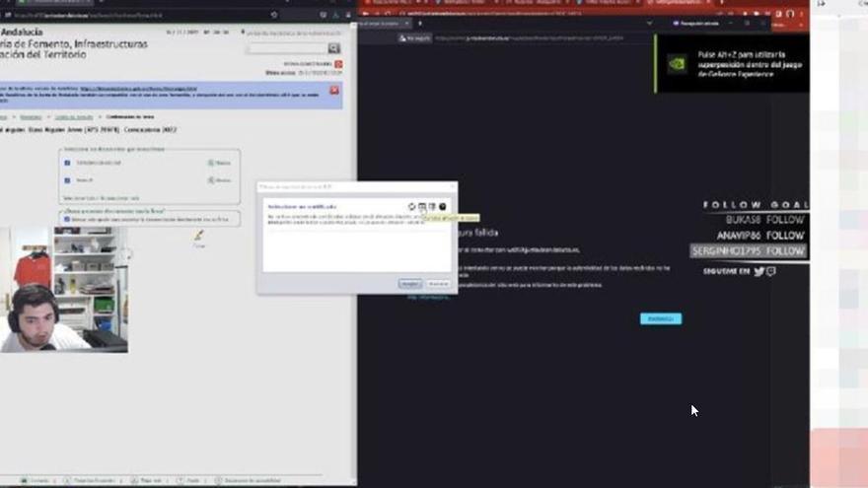868x488 pixels.
Task: Click the NVIDIA GeForce logo in overlay notification
Action: (x=677, y=64)
